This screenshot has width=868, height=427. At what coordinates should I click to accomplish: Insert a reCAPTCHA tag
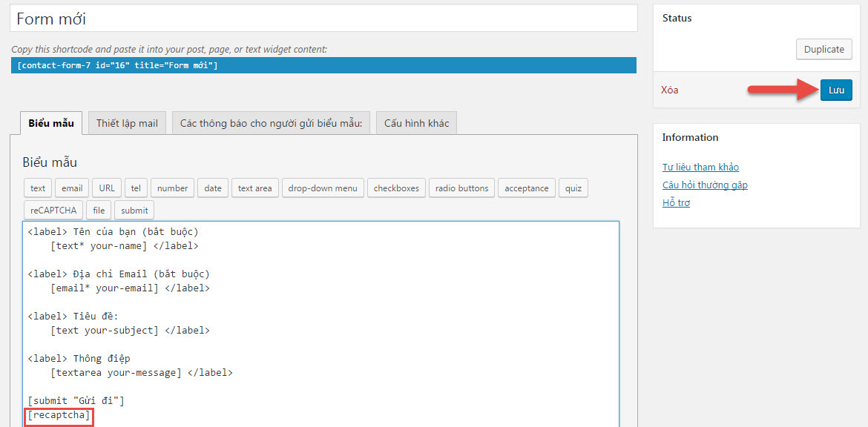(52, 210)
